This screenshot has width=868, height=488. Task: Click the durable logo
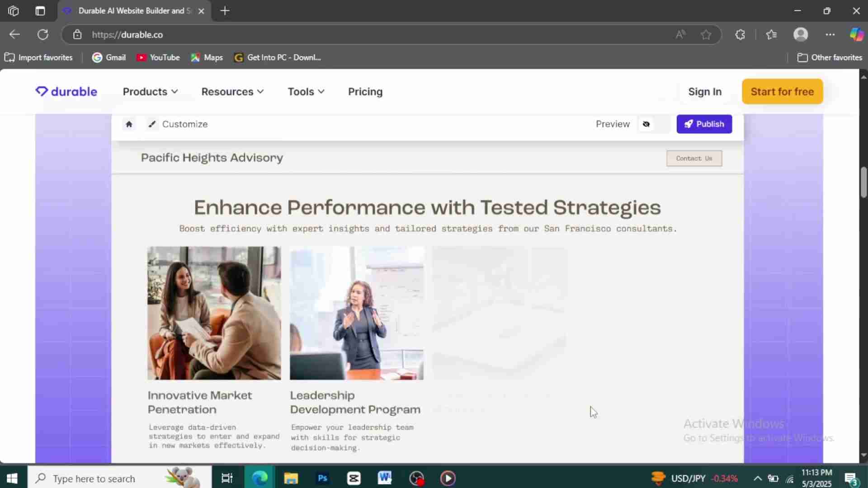point(66,92)
